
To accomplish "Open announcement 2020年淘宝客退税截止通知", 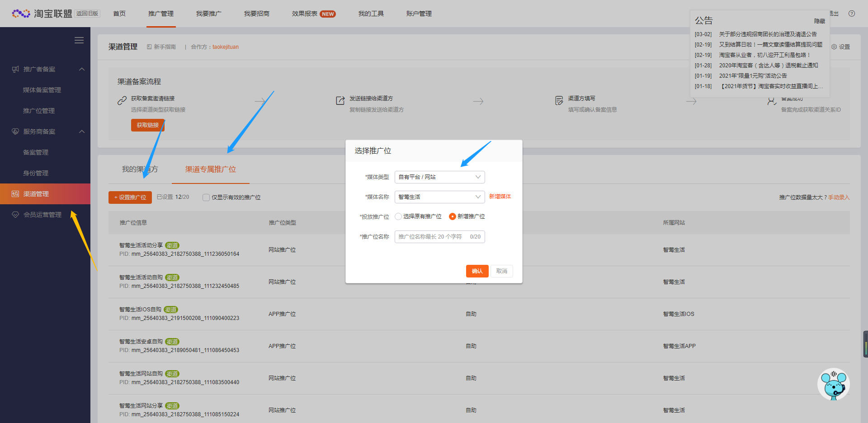I will pos(769,66).
